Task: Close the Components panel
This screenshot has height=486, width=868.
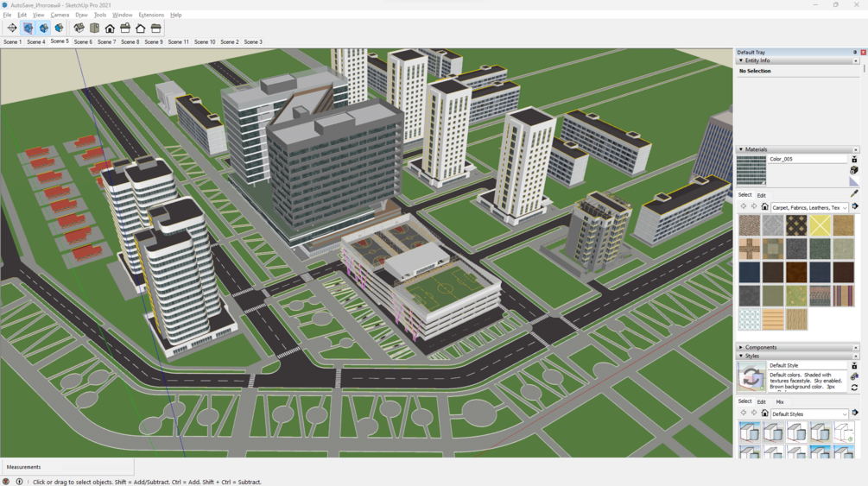Action: click(856, 348)
